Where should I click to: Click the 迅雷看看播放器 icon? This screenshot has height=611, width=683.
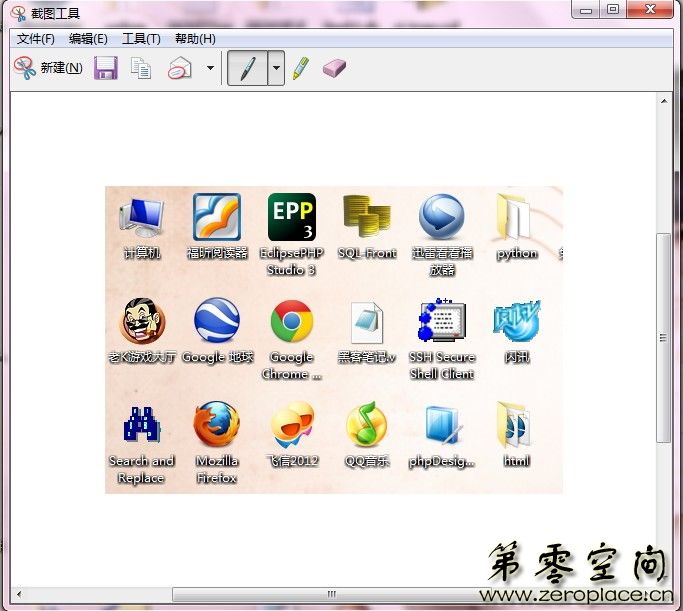442,216
